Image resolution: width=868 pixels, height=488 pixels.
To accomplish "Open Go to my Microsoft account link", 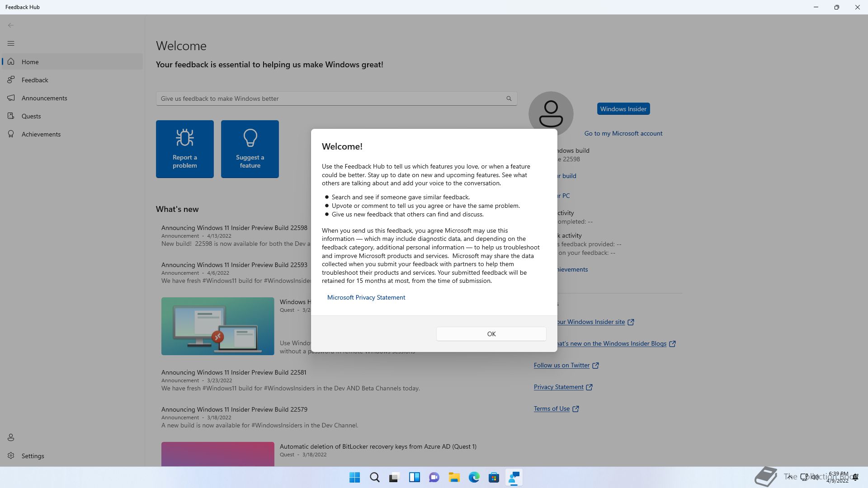I will 623,133.
